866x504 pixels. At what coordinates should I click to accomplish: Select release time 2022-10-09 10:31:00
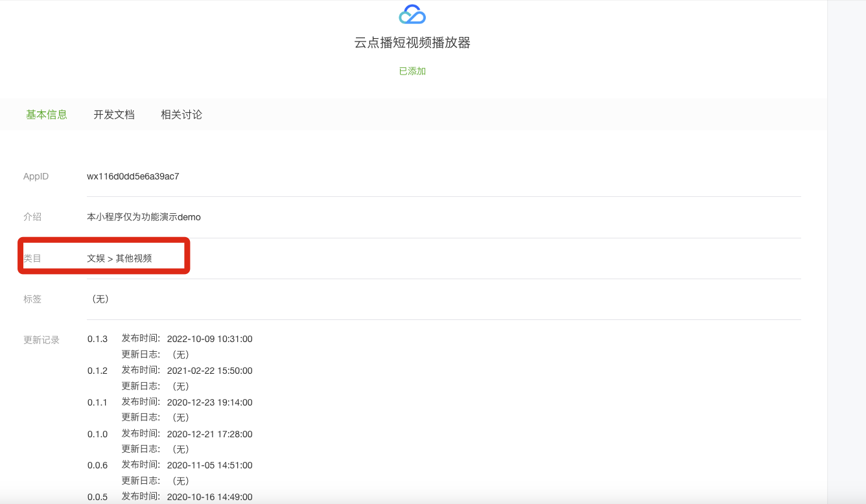(209, 339)
